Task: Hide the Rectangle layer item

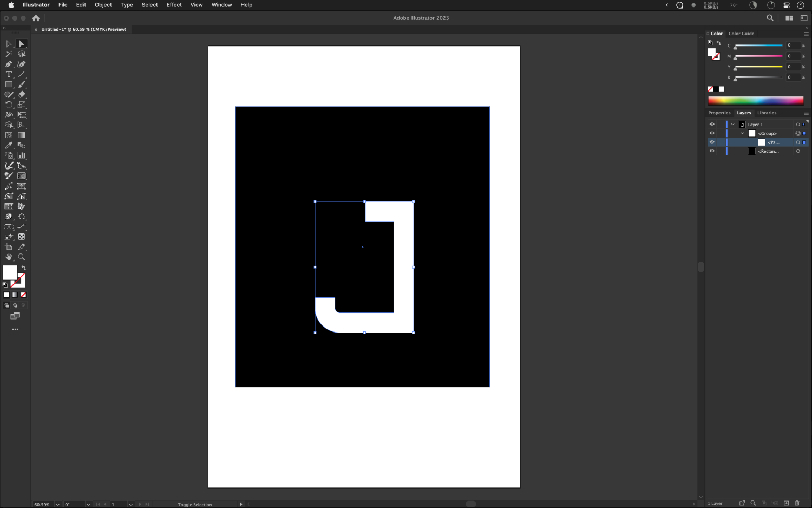Action: coord(712,151)
